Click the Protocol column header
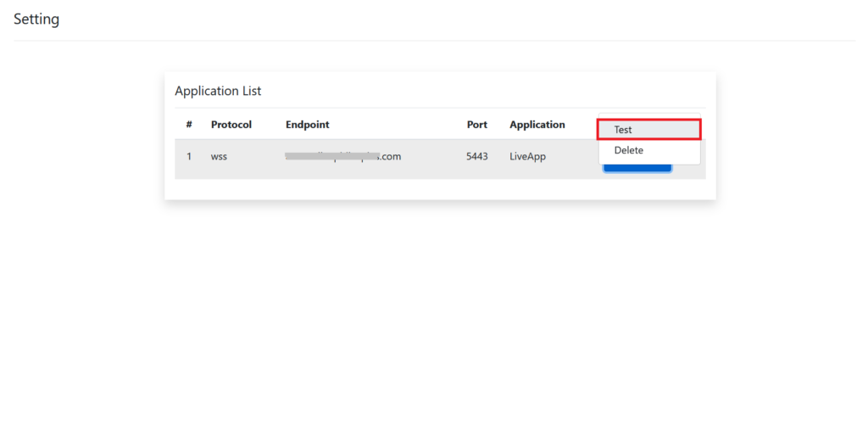The height and width of the screenshot is (441, 868). click(231, 125)
